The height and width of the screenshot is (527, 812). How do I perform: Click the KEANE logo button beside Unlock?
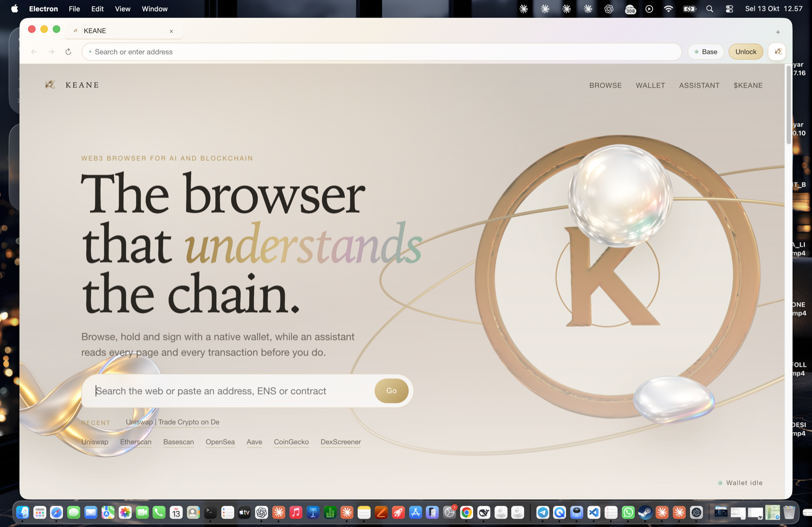pos(777,52)
